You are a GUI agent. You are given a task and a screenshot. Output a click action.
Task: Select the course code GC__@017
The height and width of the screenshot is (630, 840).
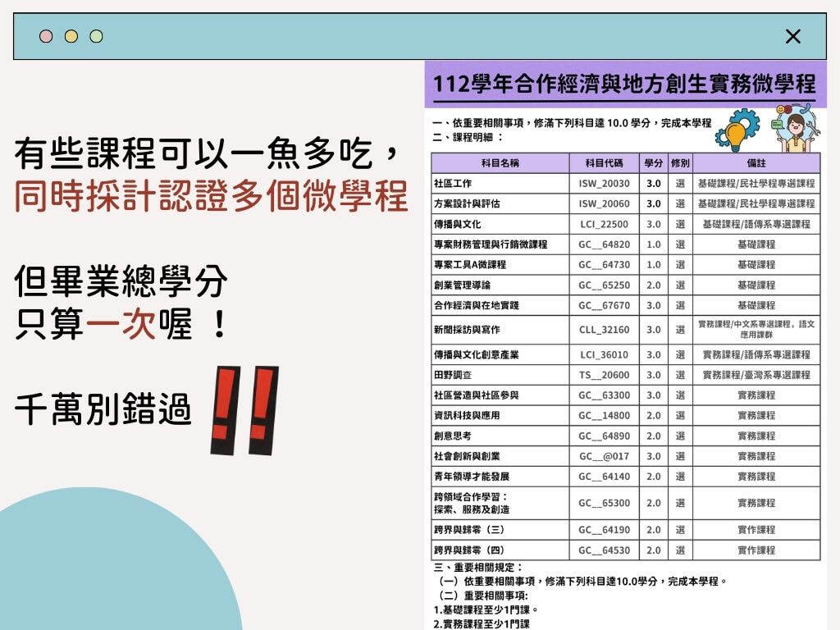click(604, 457)
